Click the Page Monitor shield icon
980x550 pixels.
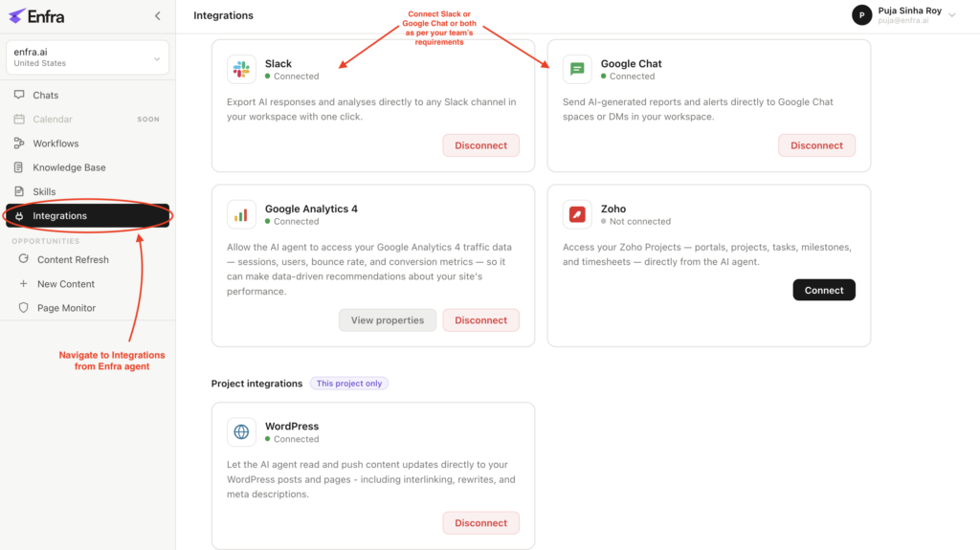[23, 307]
